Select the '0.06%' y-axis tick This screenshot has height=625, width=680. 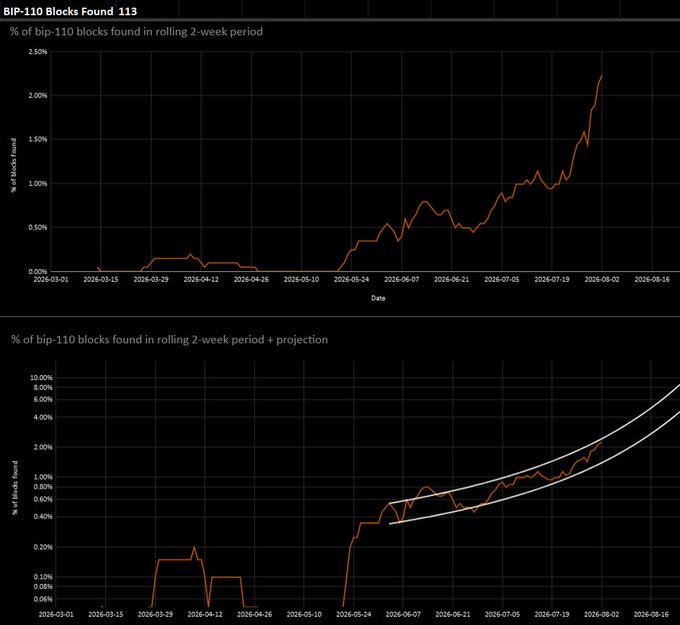point(43,599)
